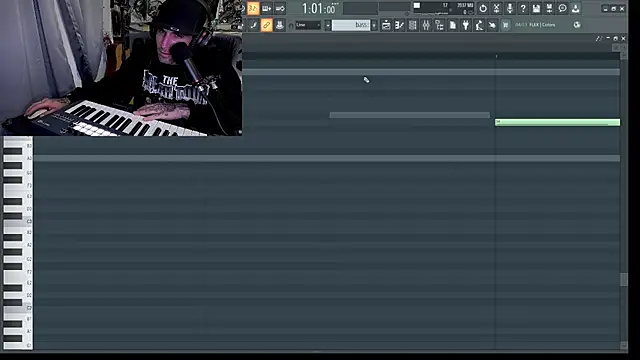640x360 pixels.
Task: Click the save project floppy icon
Action: point(536,8)
